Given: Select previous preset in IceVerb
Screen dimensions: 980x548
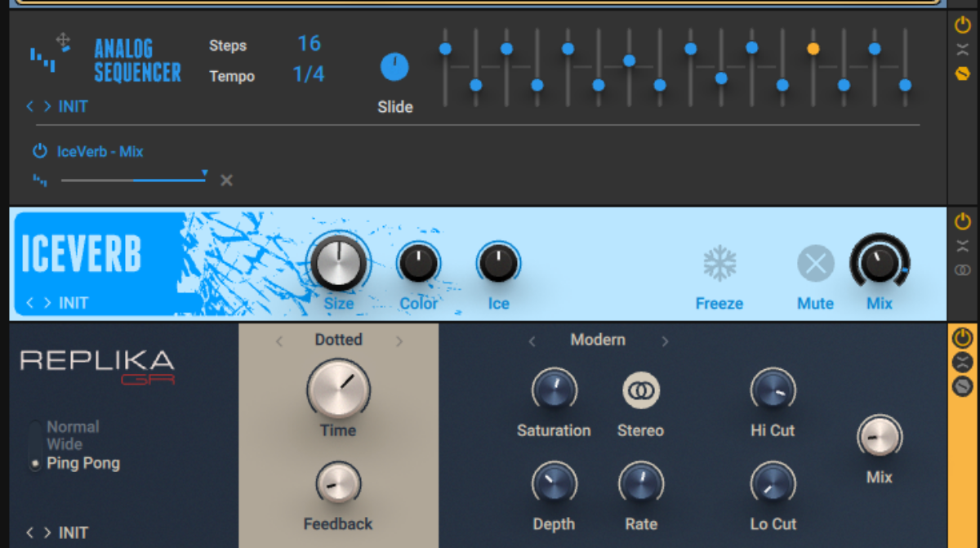Looking at the screenshot, I should click(x=30, y=303).
